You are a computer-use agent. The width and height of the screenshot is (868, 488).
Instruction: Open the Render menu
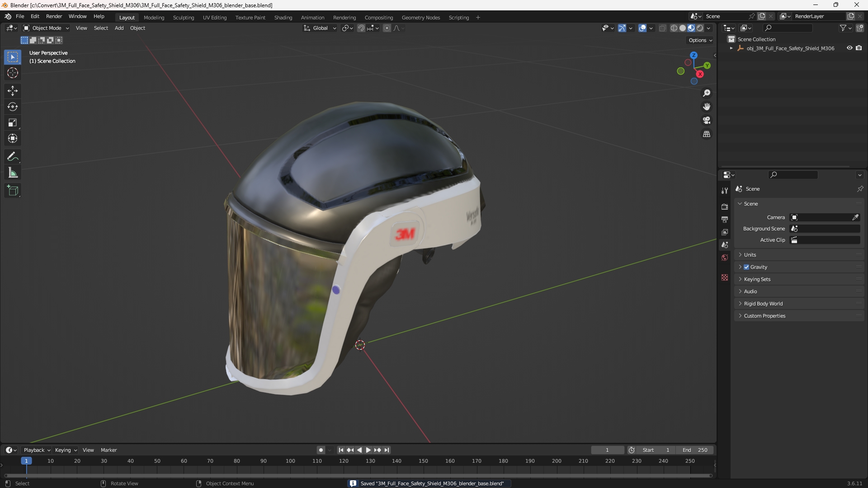54,16
